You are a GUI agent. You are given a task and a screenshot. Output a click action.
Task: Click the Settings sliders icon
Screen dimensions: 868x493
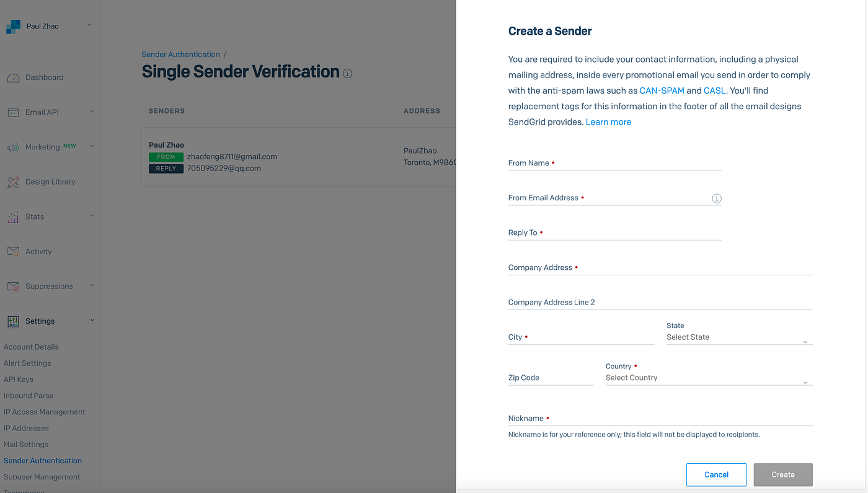[14, 321]
